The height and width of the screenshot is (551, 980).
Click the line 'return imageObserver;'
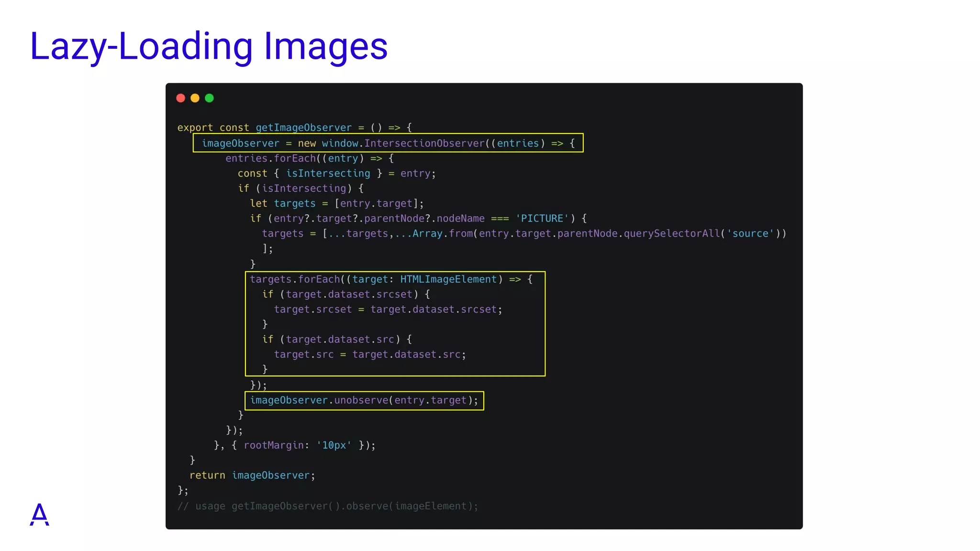[252, 475]
